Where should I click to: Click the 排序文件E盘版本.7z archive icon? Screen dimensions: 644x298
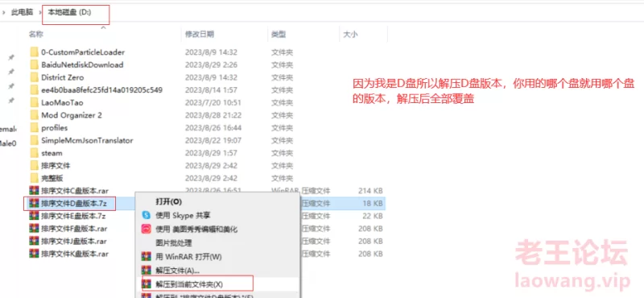point(34,216)
